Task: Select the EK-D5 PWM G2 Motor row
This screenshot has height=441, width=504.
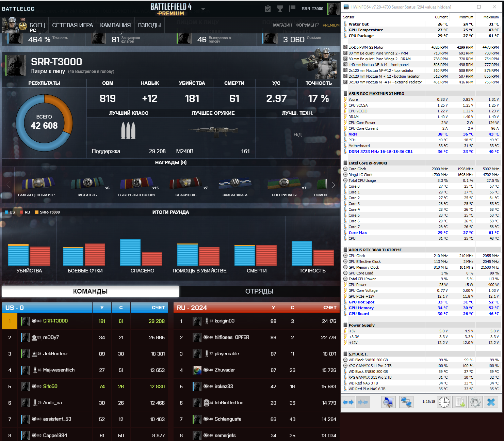Action: [421, 47]
